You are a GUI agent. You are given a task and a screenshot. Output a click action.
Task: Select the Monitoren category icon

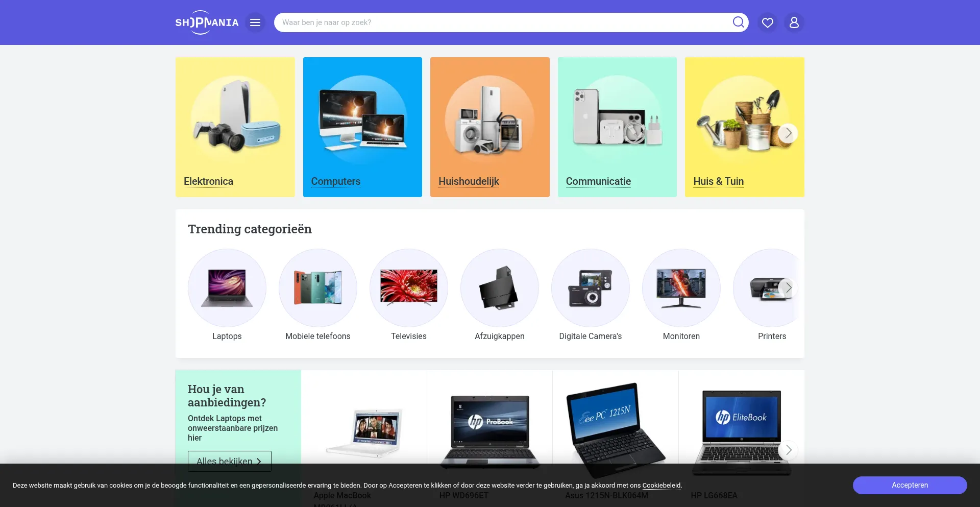(681, 288)
